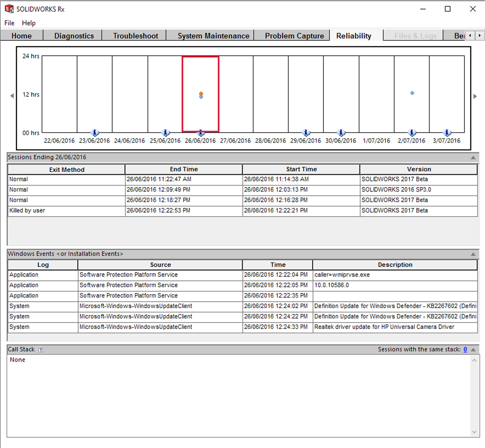Click the info icon under 3/07/2016

pyautogui.click(x=447, y=132)
